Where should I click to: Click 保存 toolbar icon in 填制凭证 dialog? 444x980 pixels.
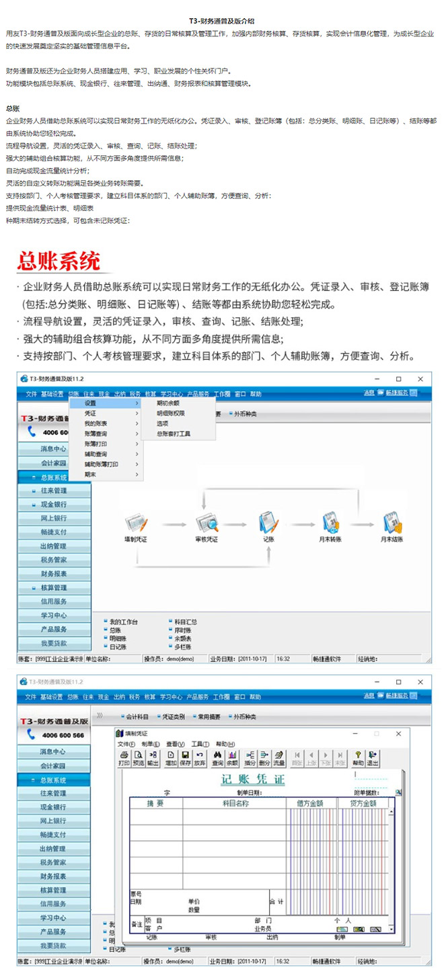point(185,758)
